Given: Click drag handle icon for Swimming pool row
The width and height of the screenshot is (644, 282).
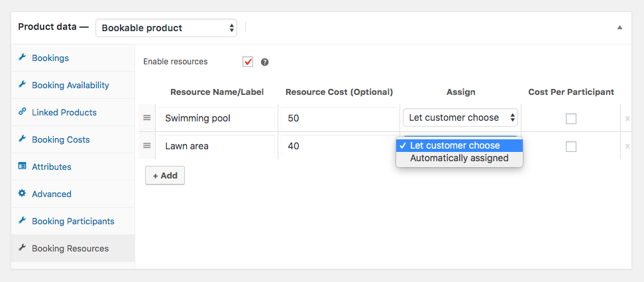Looking at the screenshot, I should tap(147, 118).
